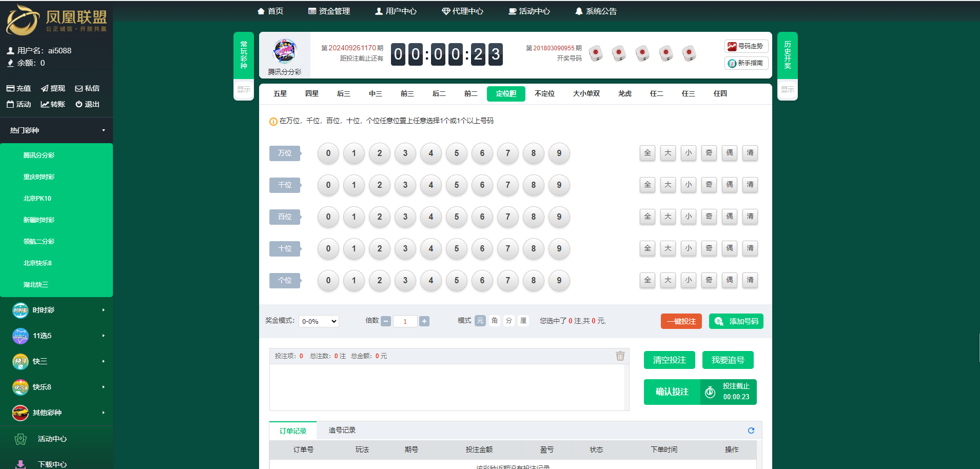Open the 奖金模式 dropdown
The height and width of the screenshot is (469, 980).
pyautogui.click(x=319, y=321)
